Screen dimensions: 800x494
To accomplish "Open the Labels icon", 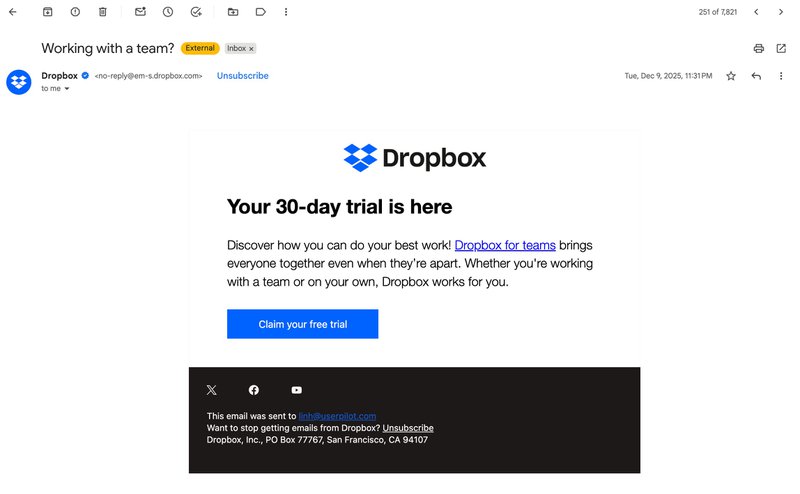I will (260, 12).
